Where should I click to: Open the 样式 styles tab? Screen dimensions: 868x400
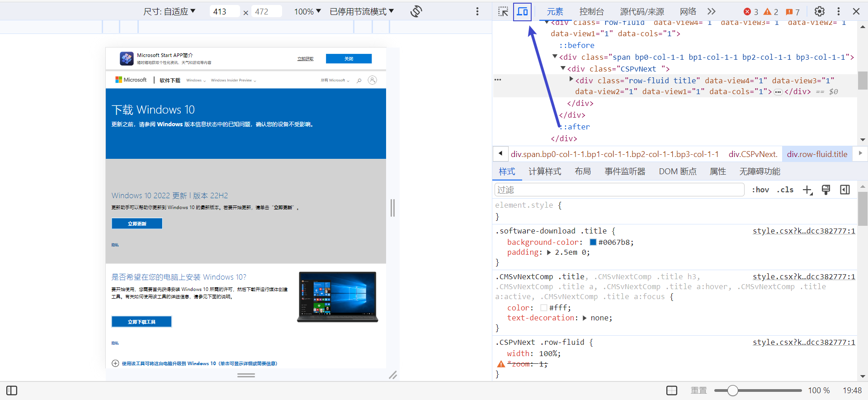point(507,171)
